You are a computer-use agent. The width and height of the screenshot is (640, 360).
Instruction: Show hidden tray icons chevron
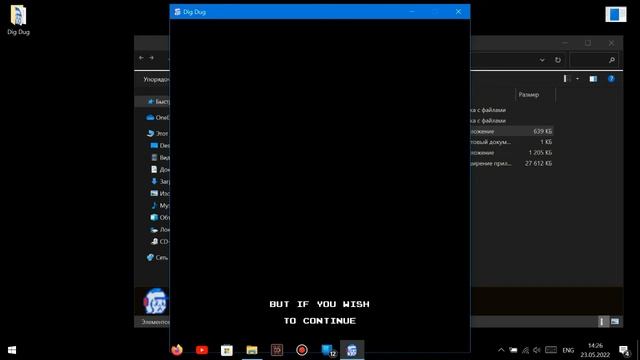pyautogui.click(x=501, y=350)
